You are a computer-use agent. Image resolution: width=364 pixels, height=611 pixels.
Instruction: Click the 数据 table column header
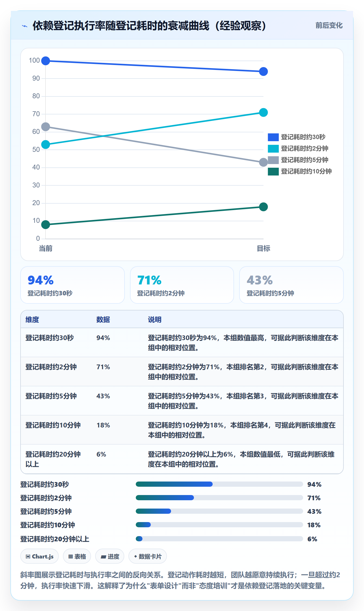(103, 320)
